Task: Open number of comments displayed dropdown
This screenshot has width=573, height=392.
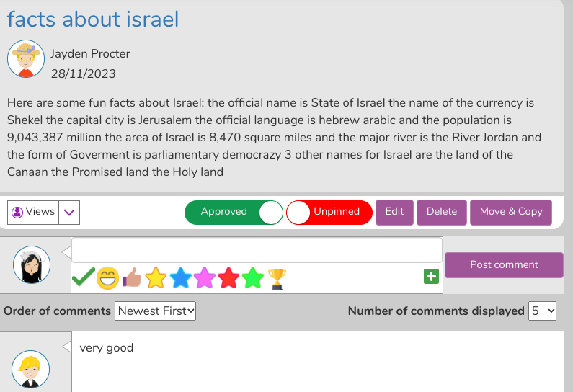Action: (x=542, y=311)
